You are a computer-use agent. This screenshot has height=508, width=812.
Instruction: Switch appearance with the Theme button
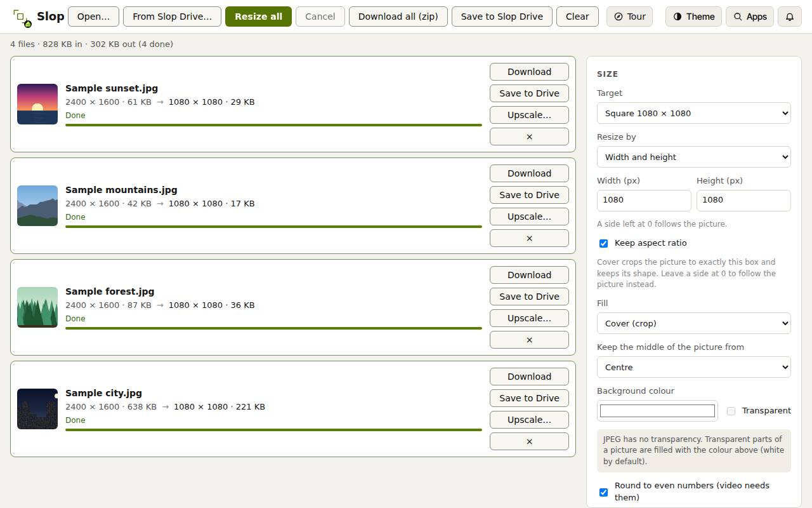click(693, 17)
